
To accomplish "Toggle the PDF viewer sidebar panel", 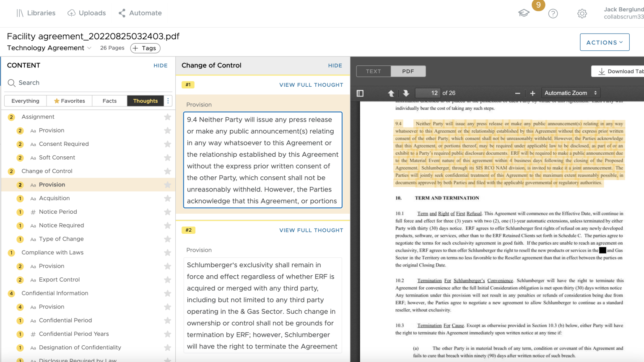I will click(360, 93).
